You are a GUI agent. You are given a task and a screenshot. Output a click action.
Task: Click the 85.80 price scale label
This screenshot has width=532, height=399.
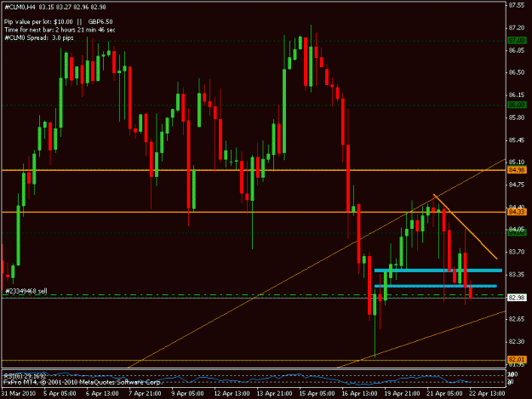point(517,117)
